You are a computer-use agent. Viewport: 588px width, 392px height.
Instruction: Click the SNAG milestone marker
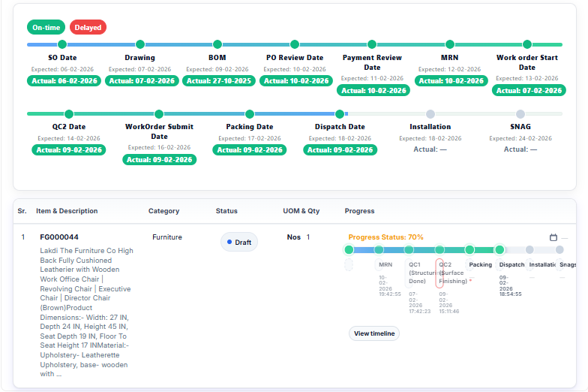520,114
